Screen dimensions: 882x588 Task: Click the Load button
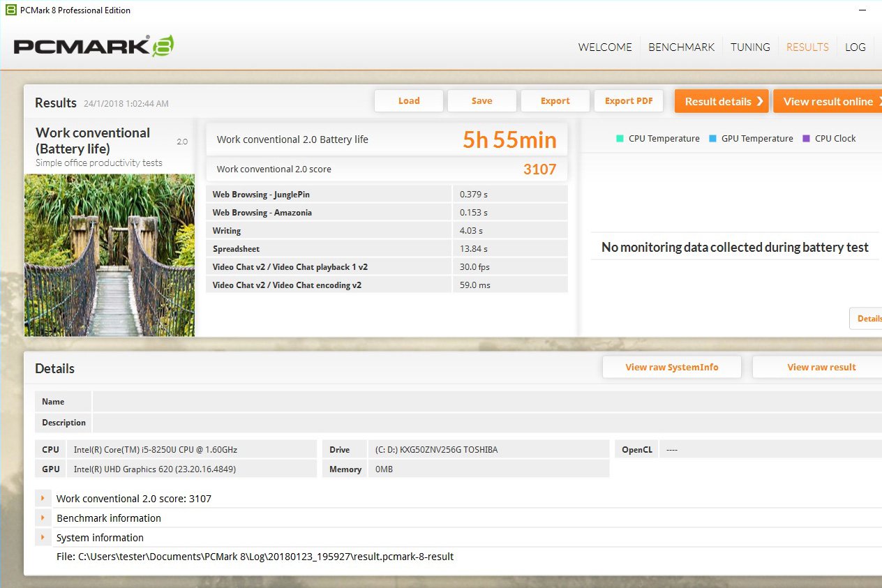[x=409, y=101]
